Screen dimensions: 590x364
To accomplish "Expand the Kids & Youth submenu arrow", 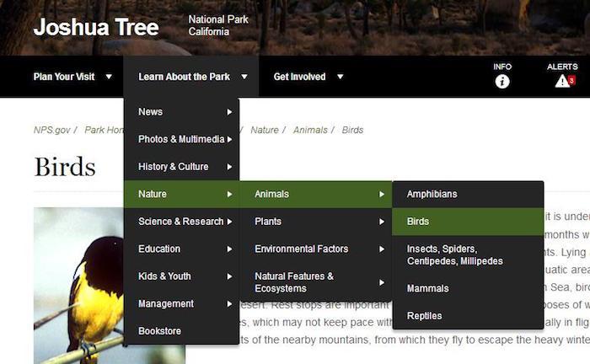I will (229, 276).
